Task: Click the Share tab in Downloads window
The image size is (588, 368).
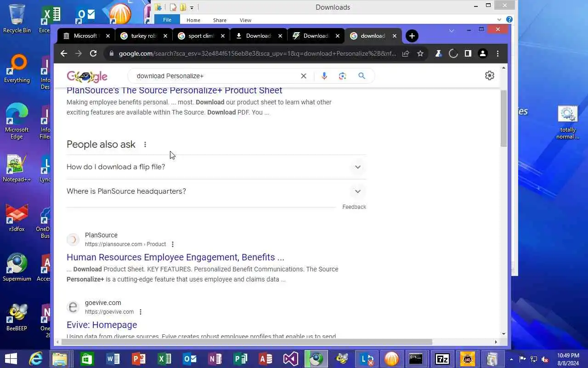Action: pos(220,20)
